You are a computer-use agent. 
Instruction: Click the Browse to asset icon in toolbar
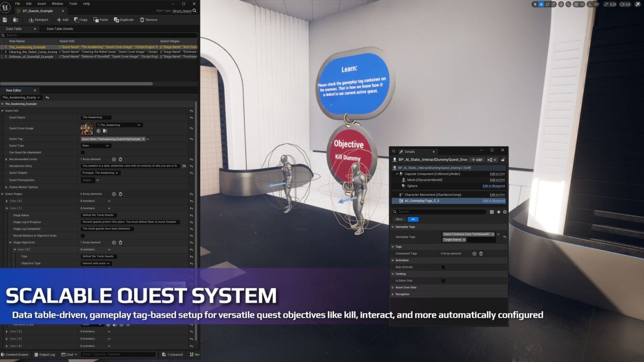16,20
